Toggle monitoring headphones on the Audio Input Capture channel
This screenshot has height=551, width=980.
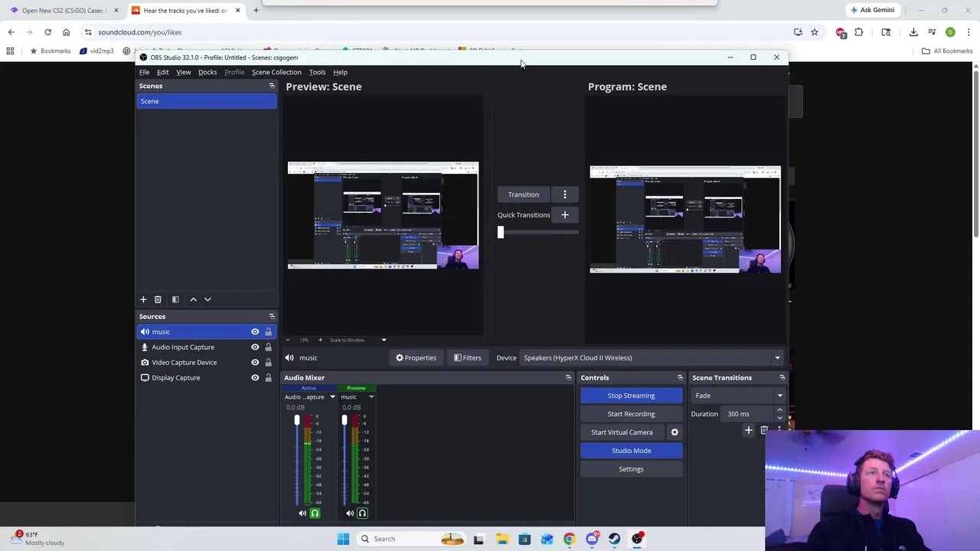[315, 514]
